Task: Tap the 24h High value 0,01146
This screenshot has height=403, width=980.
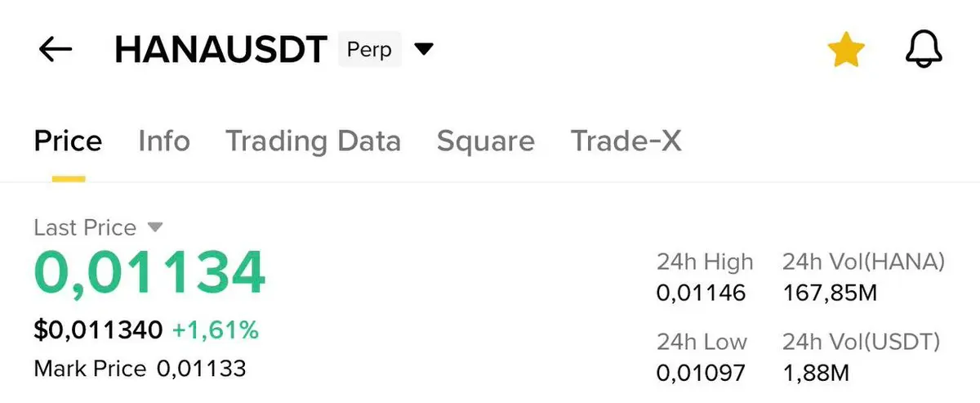Action: 701,293
